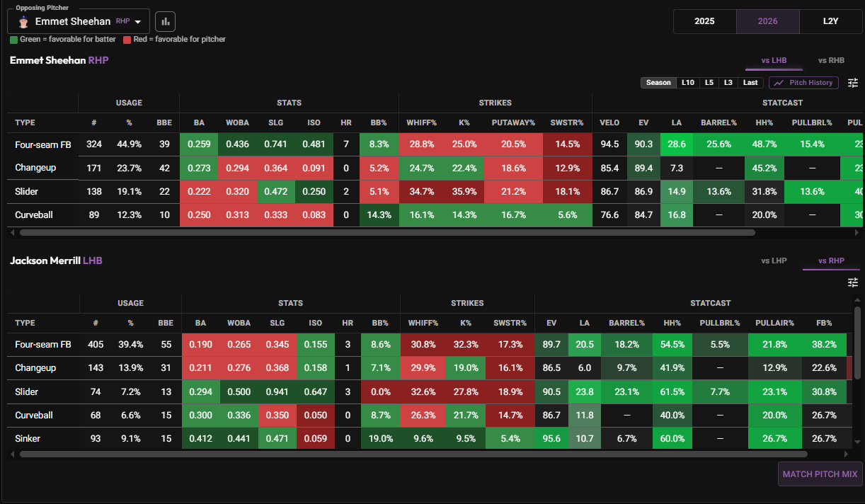Select the L10 sample filter
The image size is (865, 504).
[687, 83]
